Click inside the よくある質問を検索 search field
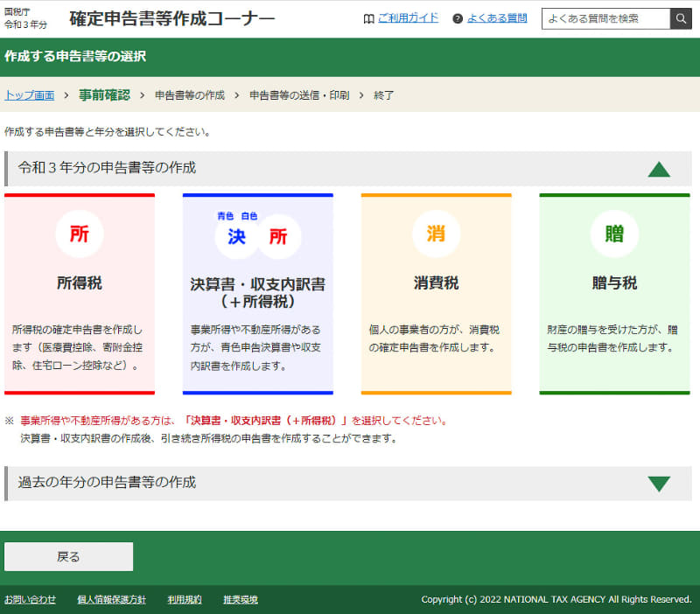Viewport: 700px width, 614px height. (606, 17)
